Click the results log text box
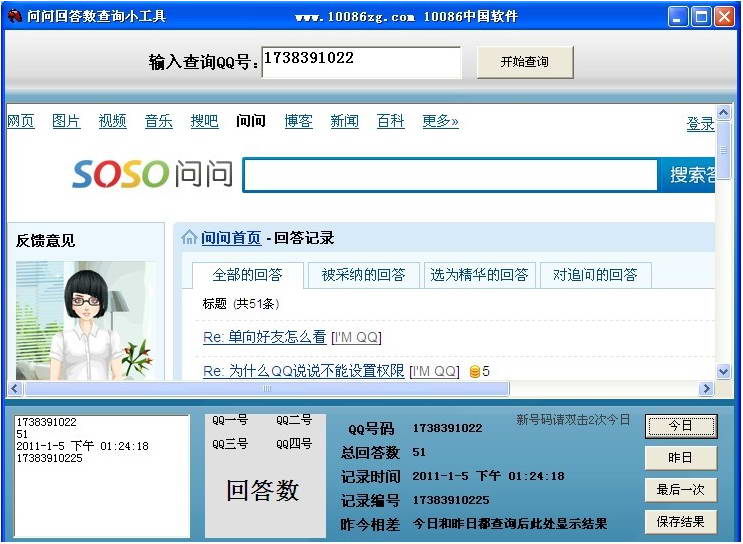The height and width of the screenshot is (544, 743). point(101,476)
